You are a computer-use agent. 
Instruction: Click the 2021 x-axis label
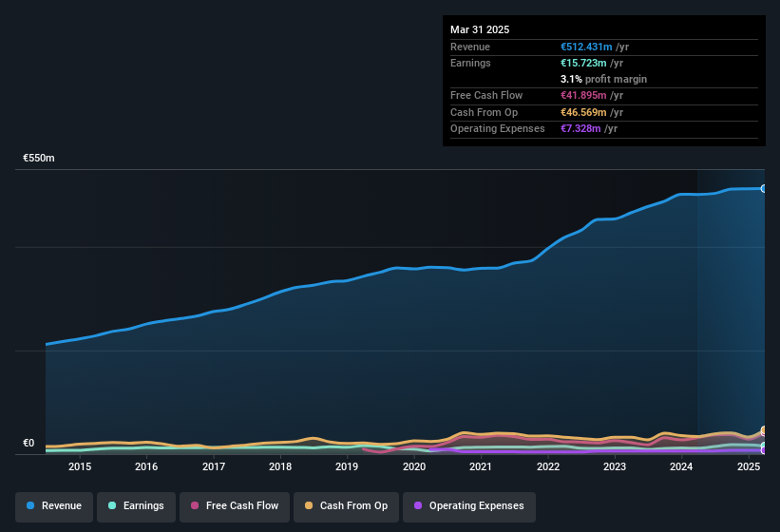click(481, 466)
